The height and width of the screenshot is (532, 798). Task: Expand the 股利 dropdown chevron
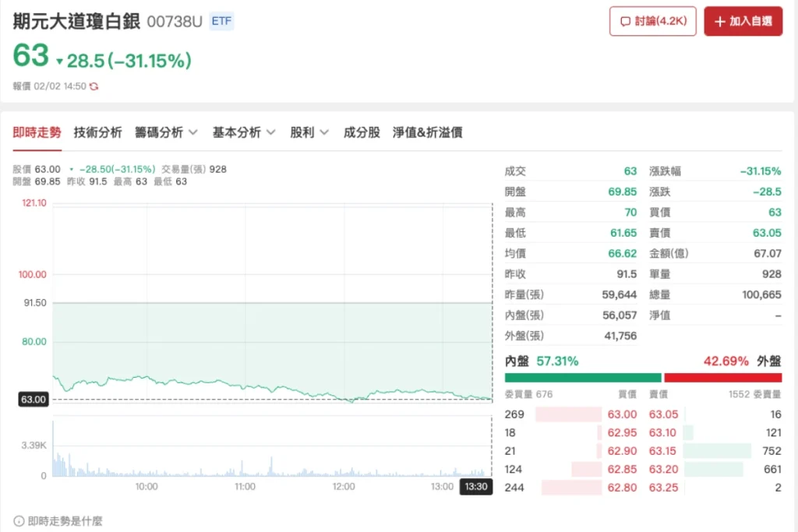pyautogui.click(x=324, y=132)
